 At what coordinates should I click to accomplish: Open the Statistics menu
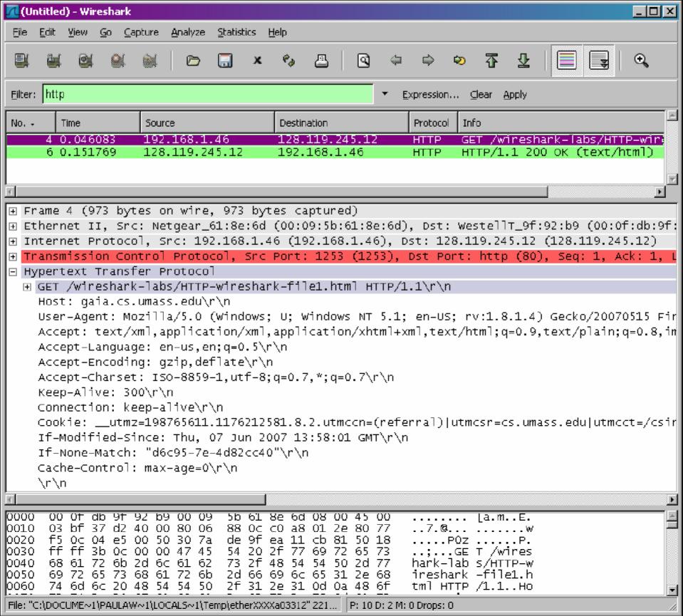tap(236, 32)
